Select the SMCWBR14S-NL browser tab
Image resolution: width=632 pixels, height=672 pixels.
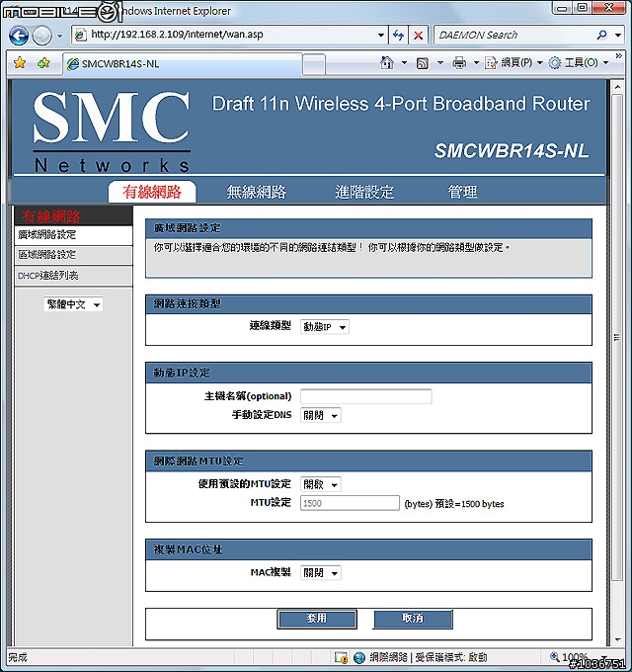coord(183,64)
